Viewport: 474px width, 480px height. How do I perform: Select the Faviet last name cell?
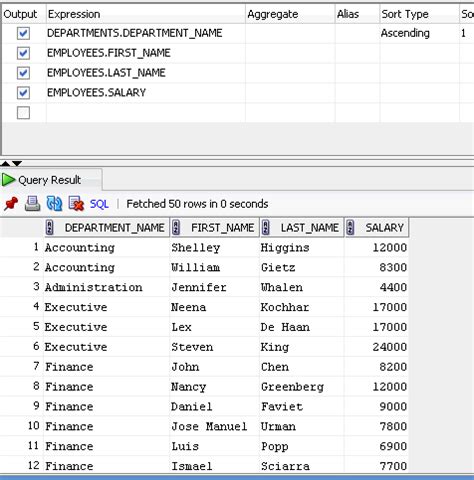pos(302,406)
